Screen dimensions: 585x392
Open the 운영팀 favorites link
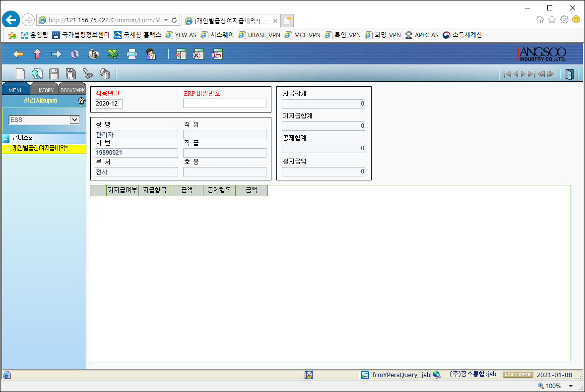[34, 35]
